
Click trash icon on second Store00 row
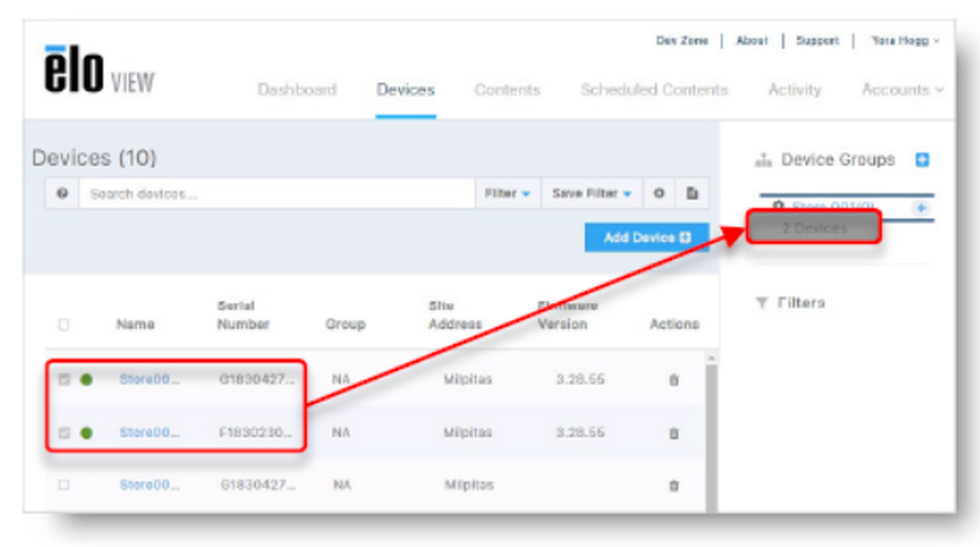click(x=674, y=433)
